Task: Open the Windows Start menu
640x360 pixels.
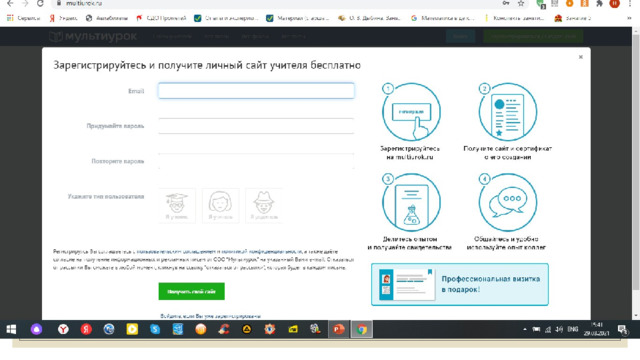Action: (x=11, y=329)
